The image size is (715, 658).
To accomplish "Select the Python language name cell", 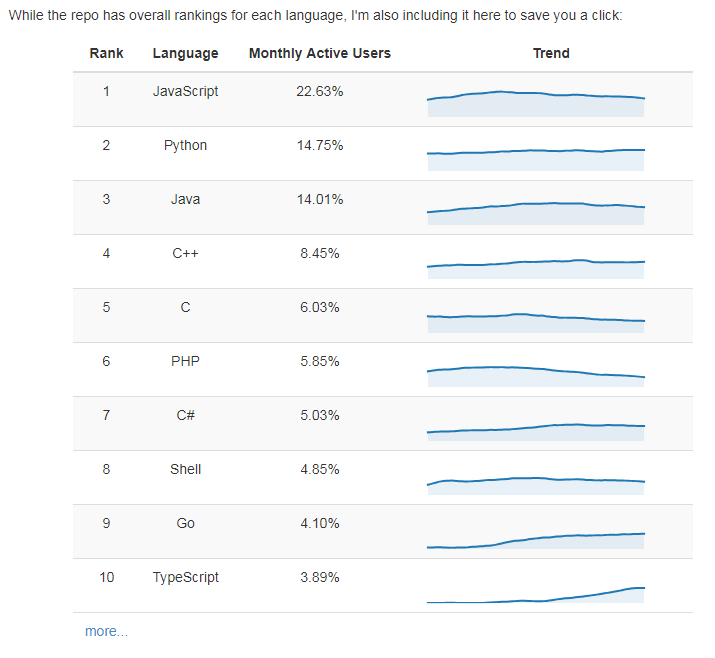I will pos(186,145).
